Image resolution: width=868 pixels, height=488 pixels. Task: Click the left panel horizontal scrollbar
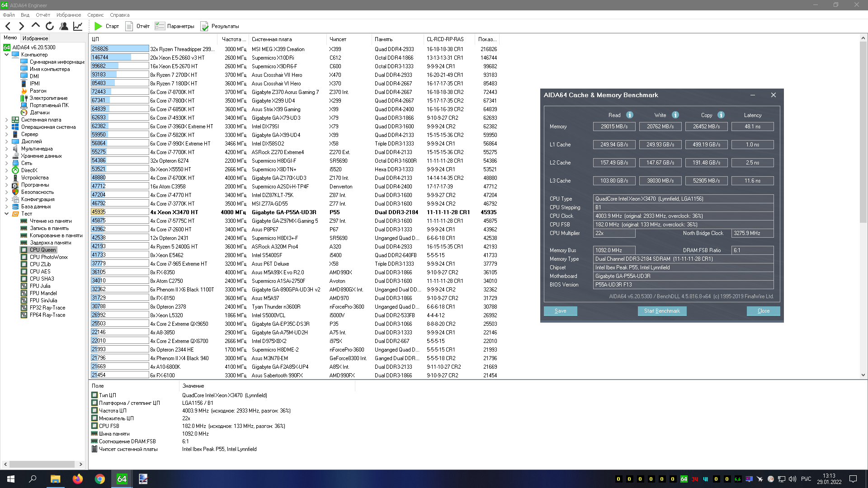(42, 464)
